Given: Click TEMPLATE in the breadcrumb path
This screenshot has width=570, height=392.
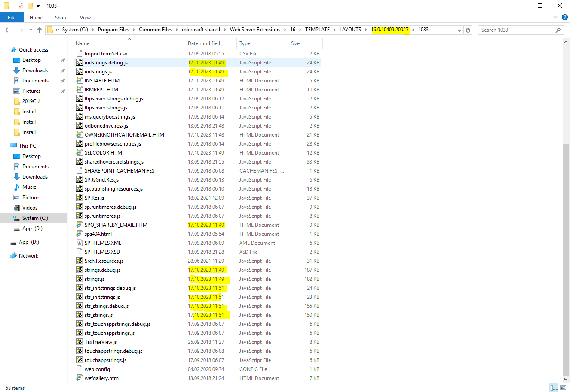Looking at the screenshot, I should point(317,30).
